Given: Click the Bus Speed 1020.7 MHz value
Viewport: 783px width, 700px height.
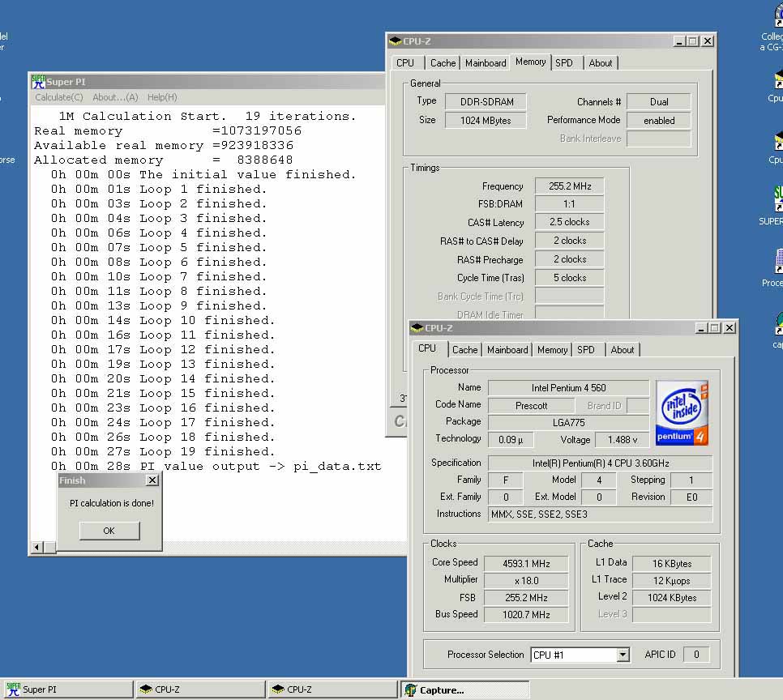Looking at the screenshot, I should pyautogui.click(x=526, y=615).
